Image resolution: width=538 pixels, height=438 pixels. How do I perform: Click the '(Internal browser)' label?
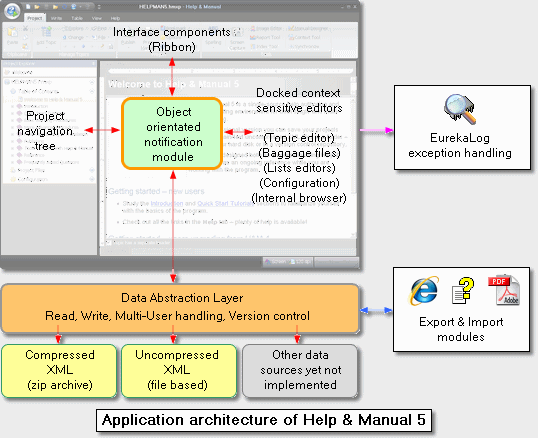coord(299,198)
